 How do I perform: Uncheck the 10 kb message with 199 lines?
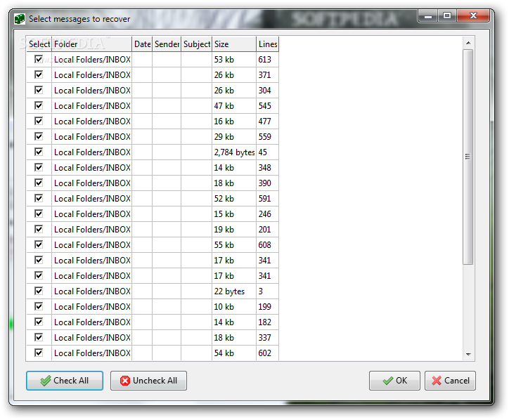click(39, 306)
